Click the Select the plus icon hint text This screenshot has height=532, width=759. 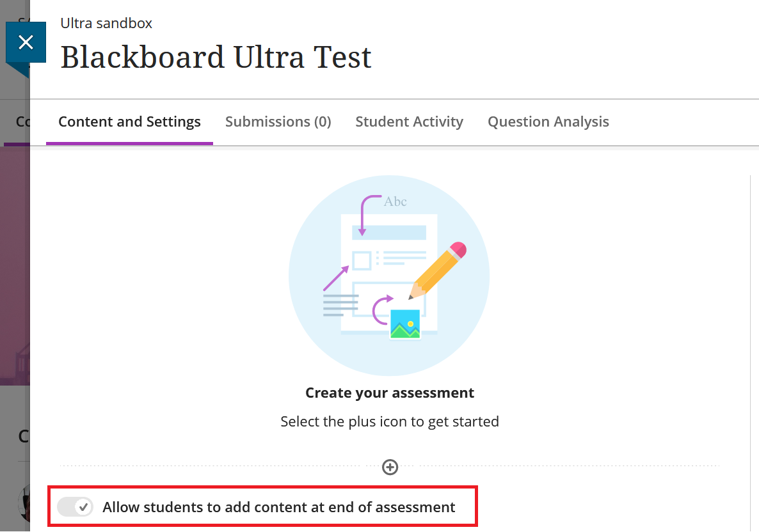pos(390,421)
